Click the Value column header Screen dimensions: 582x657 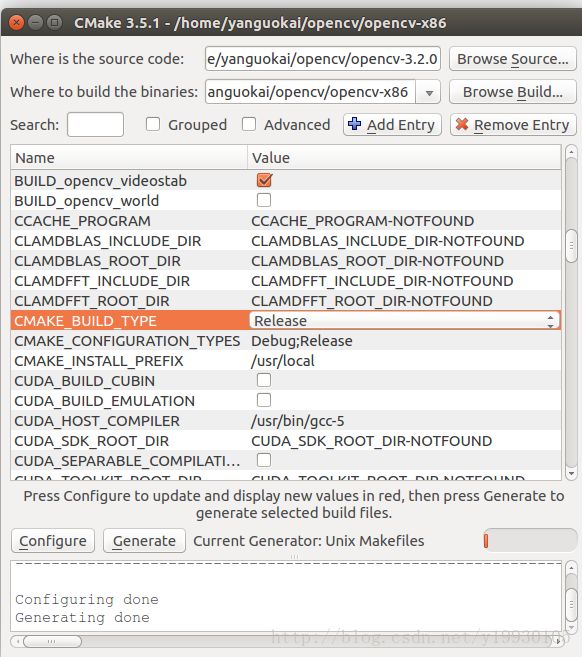404,158
